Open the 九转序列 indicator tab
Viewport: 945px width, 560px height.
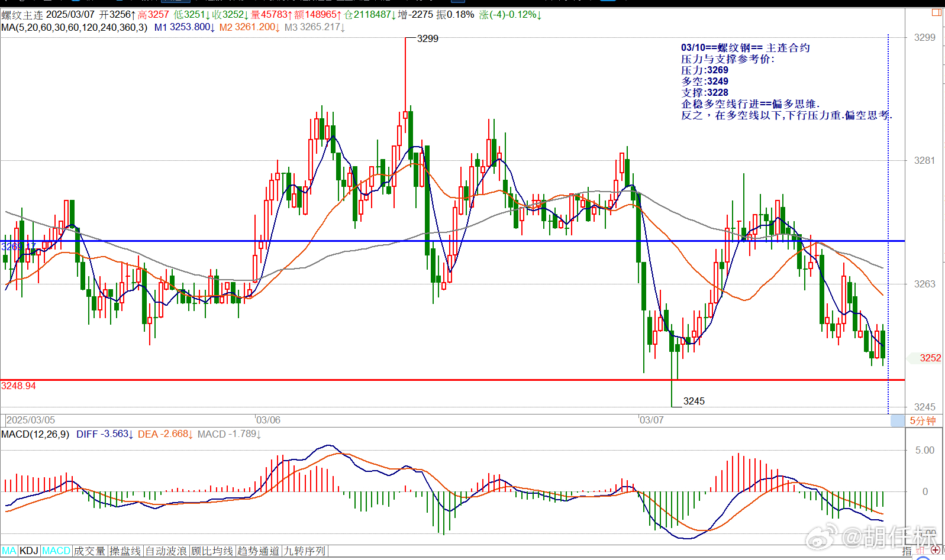[x=305, y=551]
